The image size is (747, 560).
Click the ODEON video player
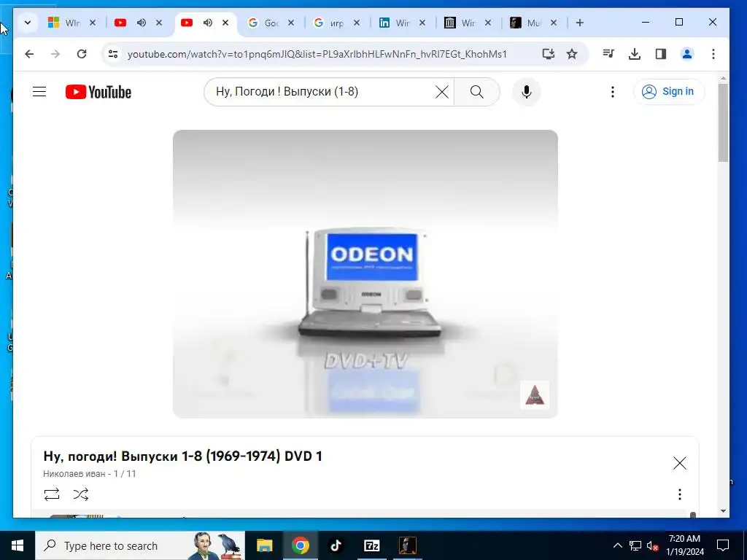(x=365, y=274)
